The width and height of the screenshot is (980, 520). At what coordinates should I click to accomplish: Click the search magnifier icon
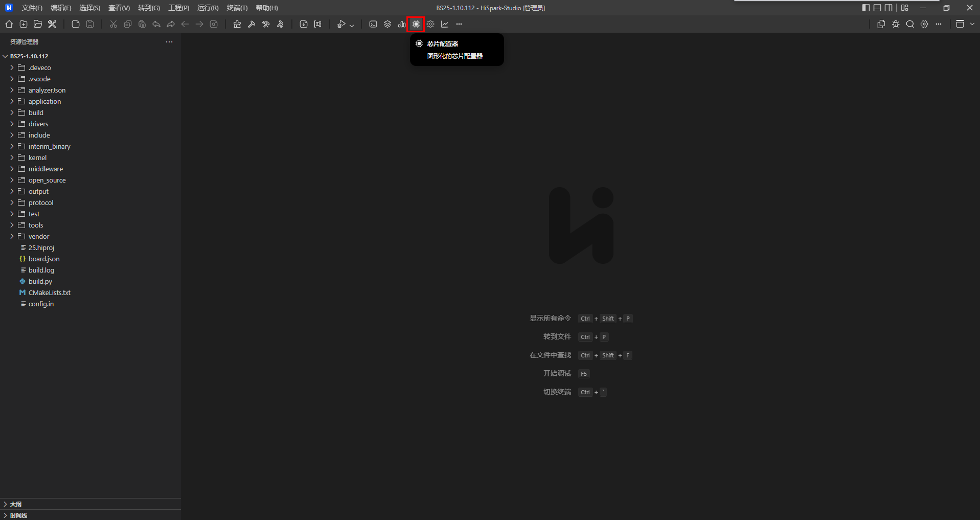(910, 24)
